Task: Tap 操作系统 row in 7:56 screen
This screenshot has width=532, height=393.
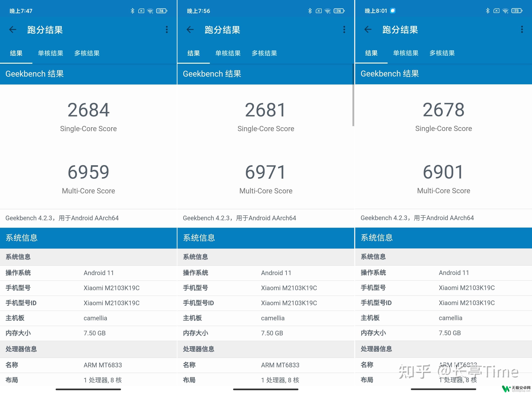Action: [266, 273]
